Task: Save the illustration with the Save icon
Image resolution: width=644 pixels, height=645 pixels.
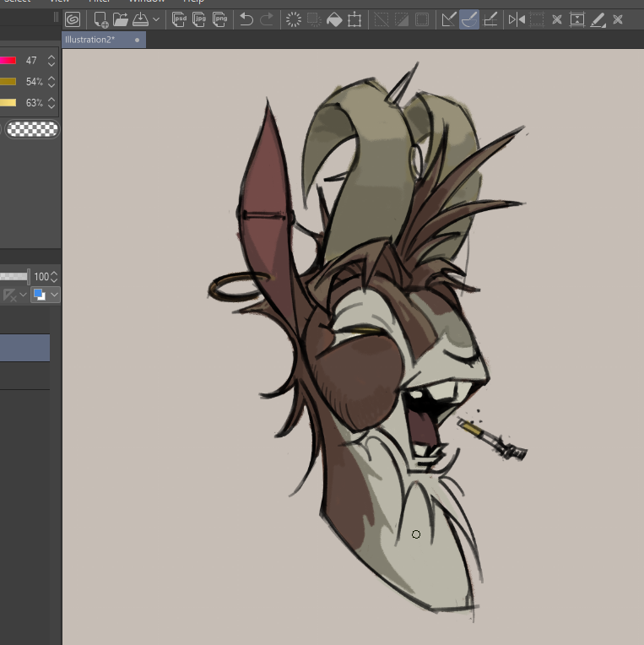Action: pyautogui.click(x=141, y=19)
